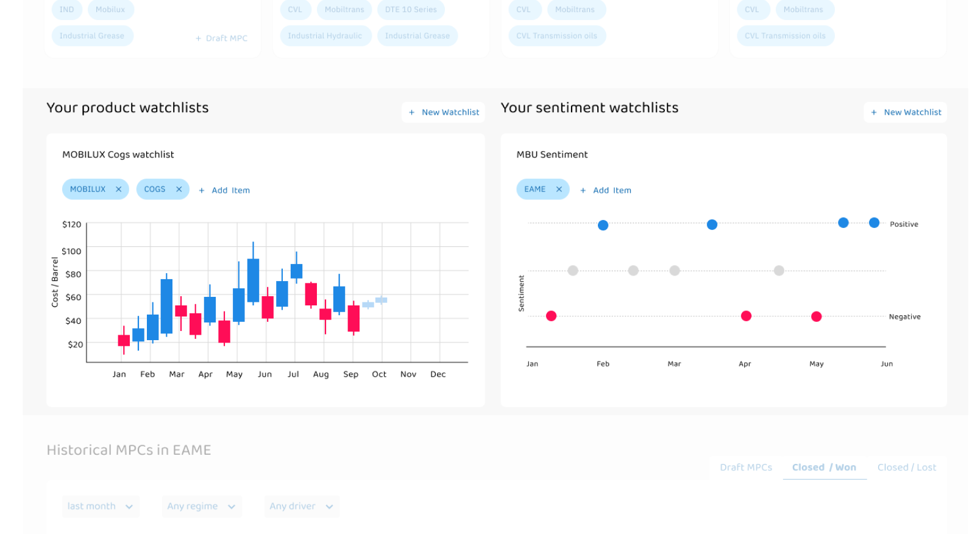Viewport: 980px width, 534px height.
Task: Open the Closed / Won tab
Action: tap(824, 468)
